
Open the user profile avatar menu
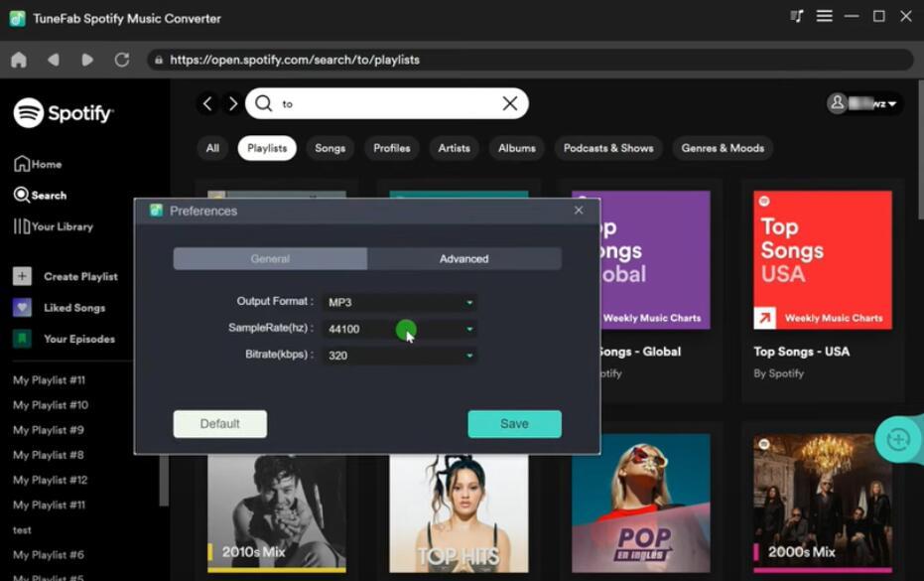(862, 104)
